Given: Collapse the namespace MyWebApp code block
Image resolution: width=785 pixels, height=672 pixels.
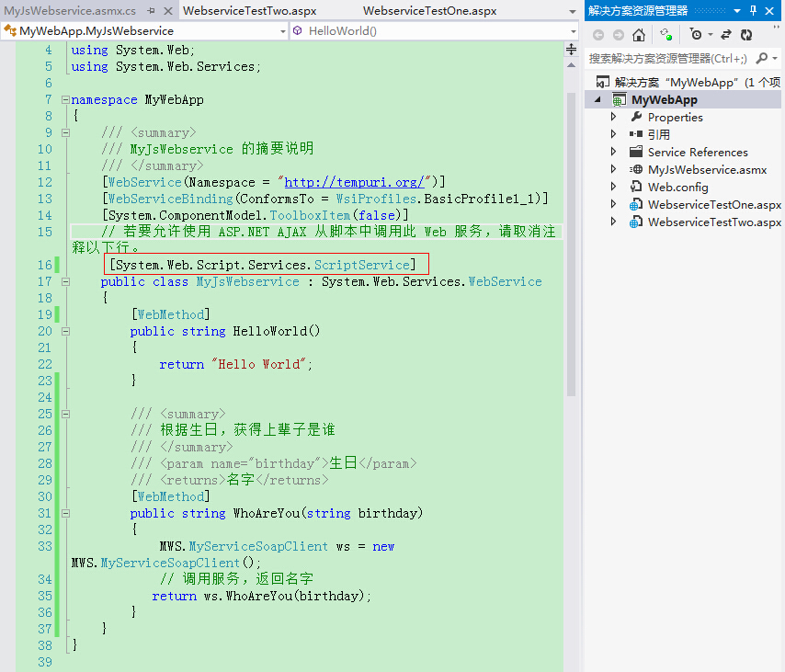Looking at the screenshot, I should click(x=65, y=99).
